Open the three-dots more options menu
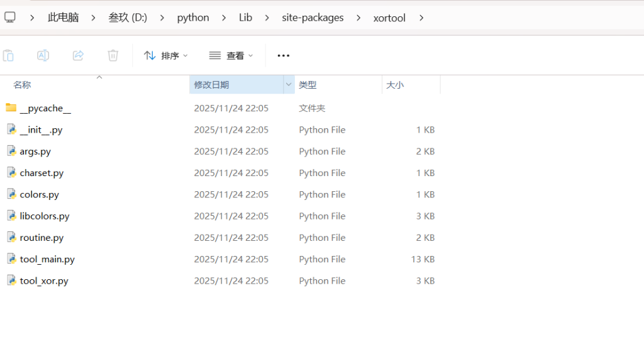The height and width of the screenshot is (344, 644). (x=283, y=55)
